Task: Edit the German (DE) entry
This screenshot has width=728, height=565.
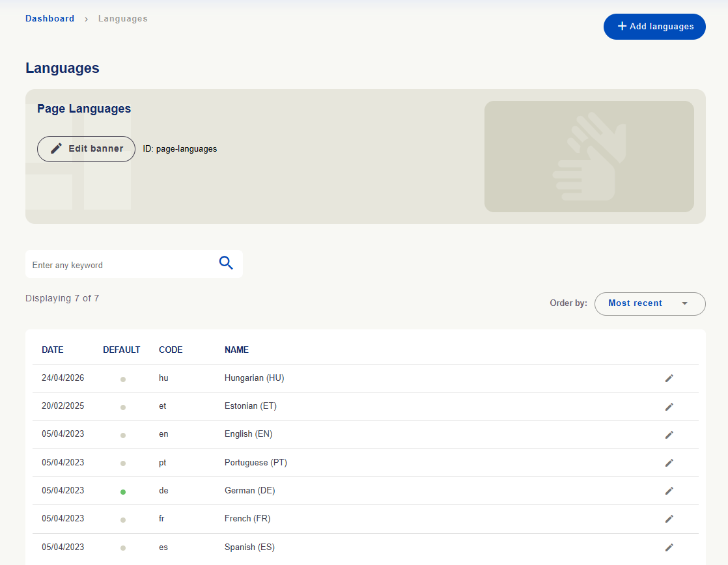Action: coord(669,491)
